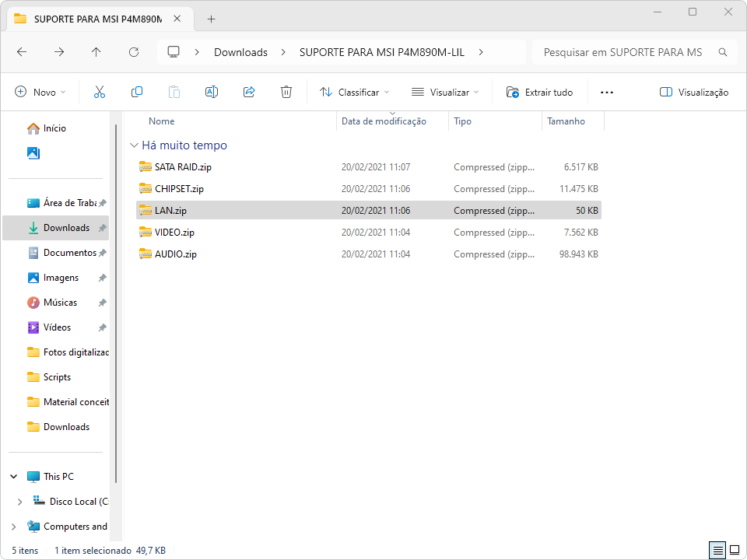Click the 11.475 KB size cell
This screenshot has height=560, width=747.
(578, 189)
